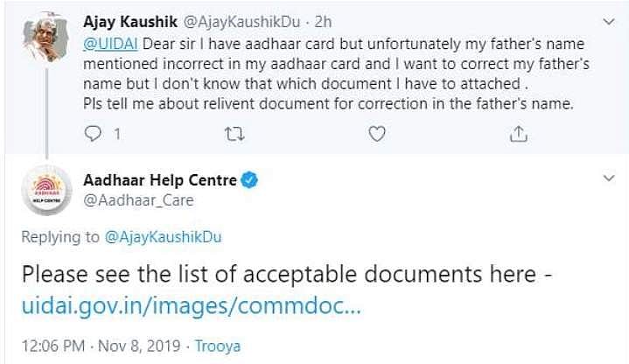Click the blue verified badge beside Aadhaar Help Centre
This screenshot has width=629, height=364.
click(249, 180)
